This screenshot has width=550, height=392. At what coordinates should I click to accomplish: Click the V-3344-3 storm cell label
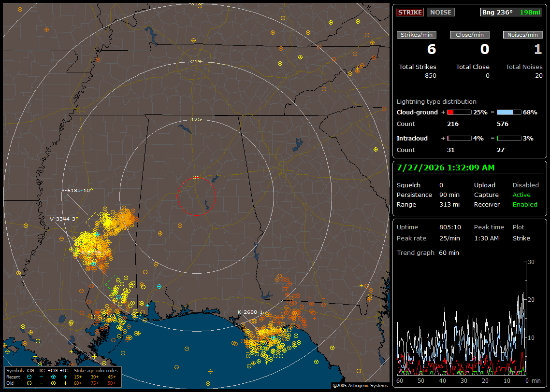click(x=64, y=219)
